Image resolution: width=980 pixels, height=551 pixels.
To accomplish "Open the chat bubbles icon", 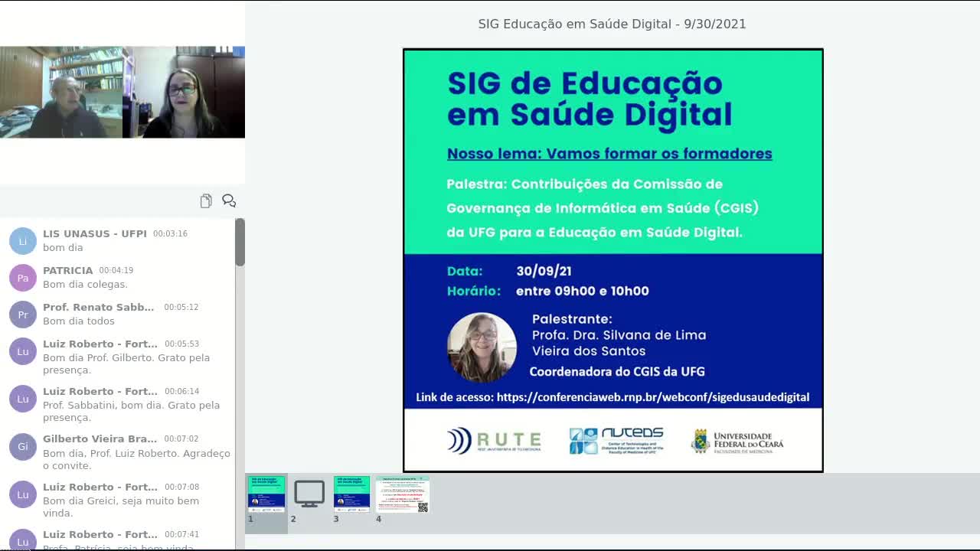I will (229, 201).
